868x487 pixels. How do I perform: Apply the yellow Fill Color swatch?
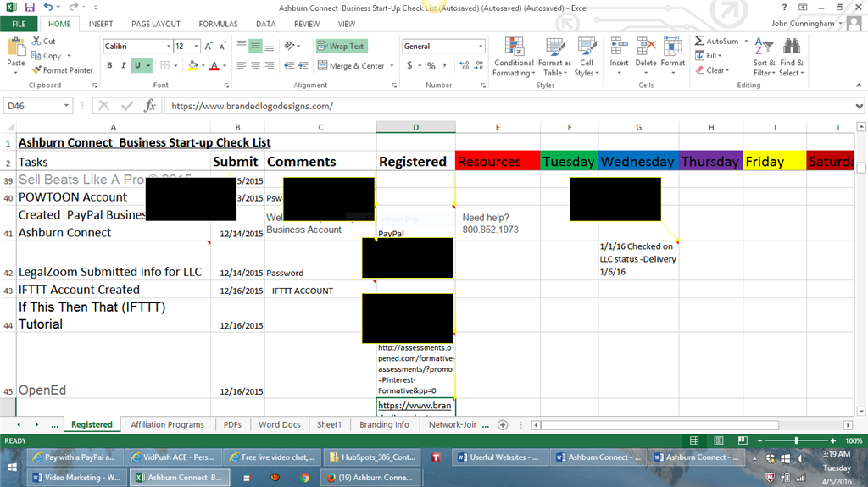click(x=192, y=65)
